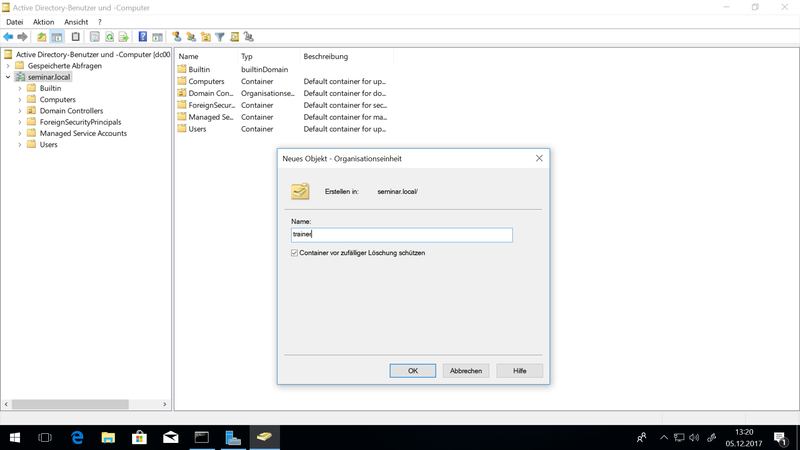Click inside the Name input field
The image size is (800, 450).
click(x=402, y=235)
